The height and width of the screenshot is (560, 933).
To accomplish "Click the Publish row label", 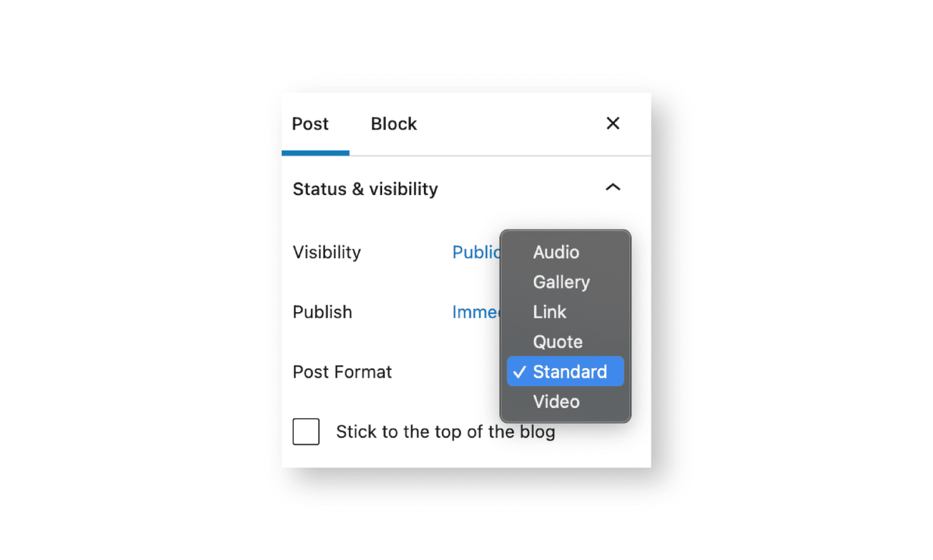I will [323, 312].
